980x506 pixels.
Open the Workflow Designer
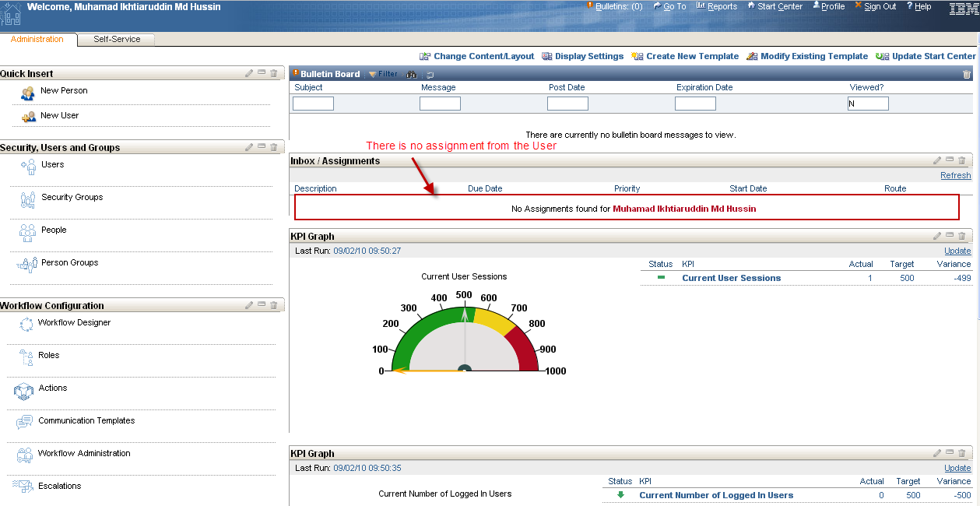[74, 322]
